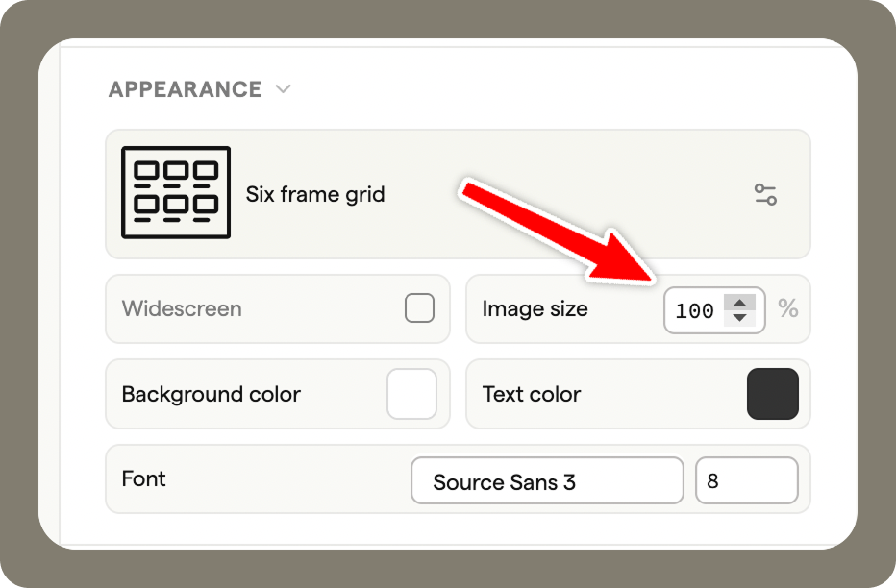Image resolution: width=896 pixels, height=588 pixels.
Task: Open the Background color white swatch
Action: point(411,394)
